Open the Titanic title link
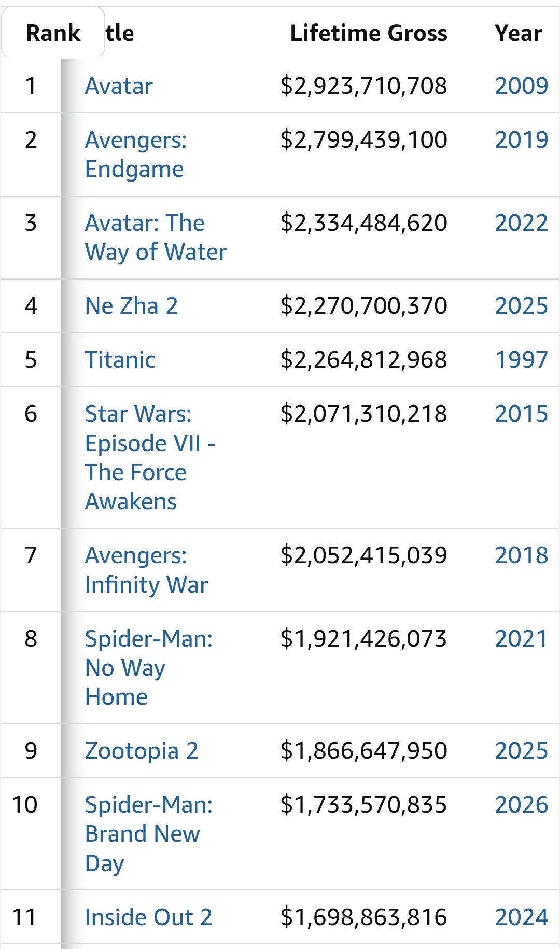 coord(120,360)
